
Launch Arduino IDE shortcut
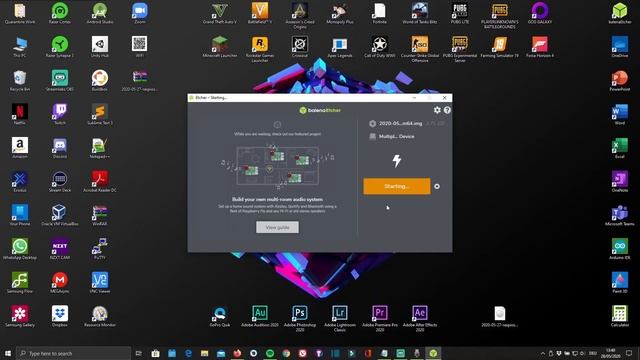click(620, 249)
